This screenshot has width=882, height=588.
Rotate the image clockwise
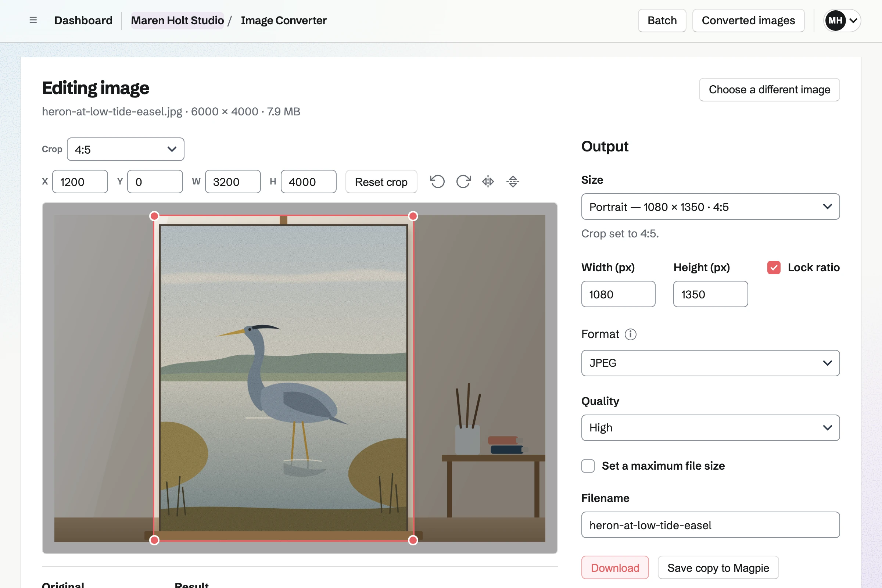(x=463, y=182)
